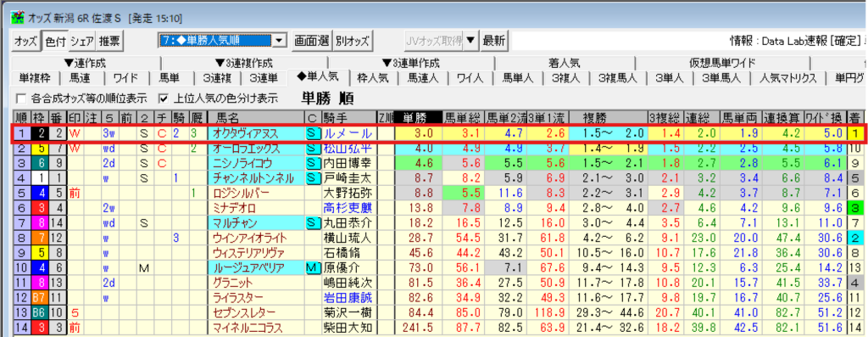Screen dimensions: 868x337
Task: Uncheck 上位人気の色分け表示 checkbox
Action: (163, 98)
